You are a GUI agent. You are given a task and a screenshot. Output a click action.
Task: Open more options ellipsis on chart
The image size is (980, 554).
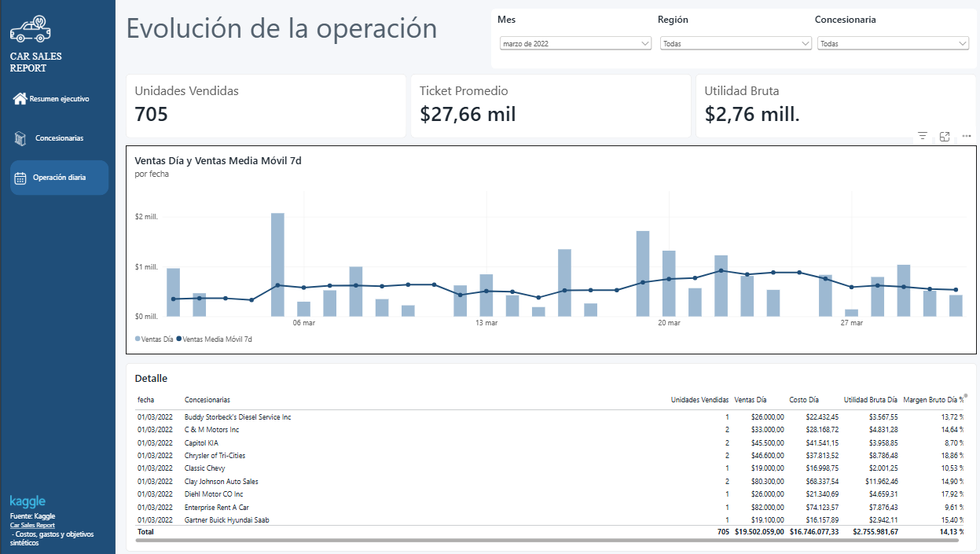click(x=967, y=136)
